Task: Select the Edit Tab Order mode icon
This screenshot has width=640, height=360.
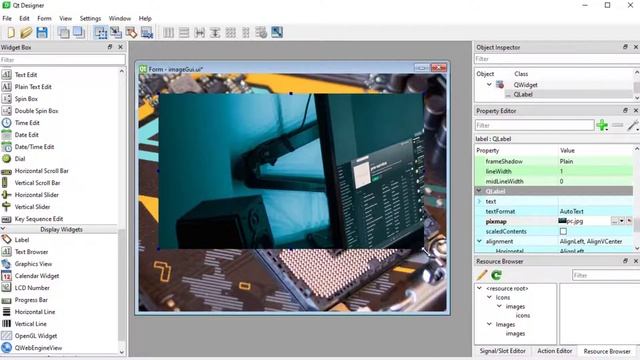Action: click(147, 32)
